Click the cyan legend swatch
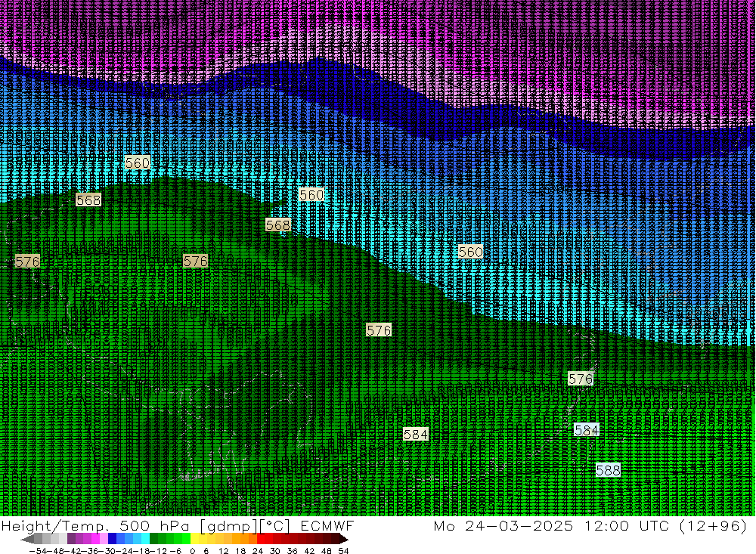The width and height of the screenshot is (756, 554). click(x=145, y=539)
